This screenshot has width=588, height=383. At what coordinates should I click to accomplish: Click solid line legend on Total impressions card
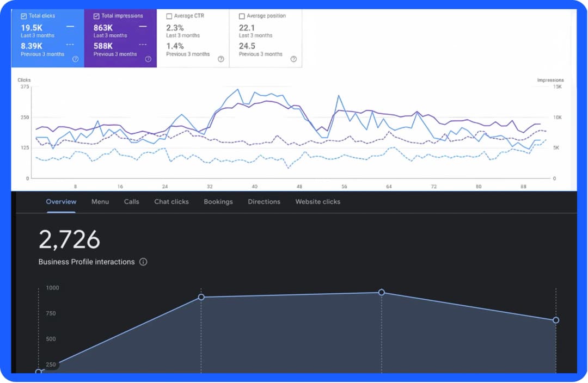(x=143, y=27)
